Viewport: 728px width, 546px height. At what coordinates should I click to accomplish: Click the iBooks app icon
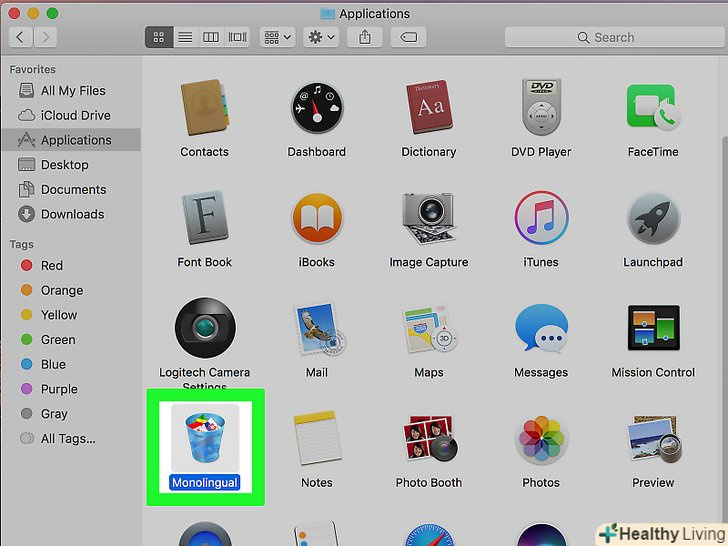point(317,218)
